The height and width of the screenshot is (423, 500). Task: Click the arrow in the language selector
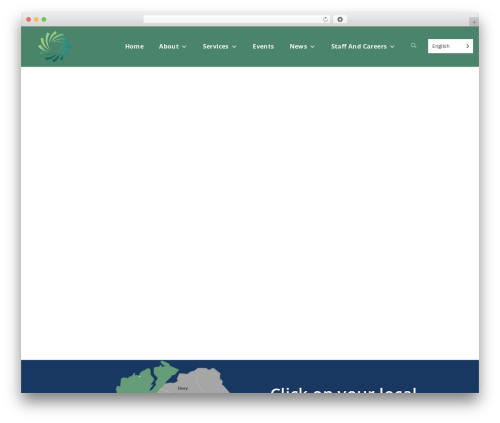[467, 46]
